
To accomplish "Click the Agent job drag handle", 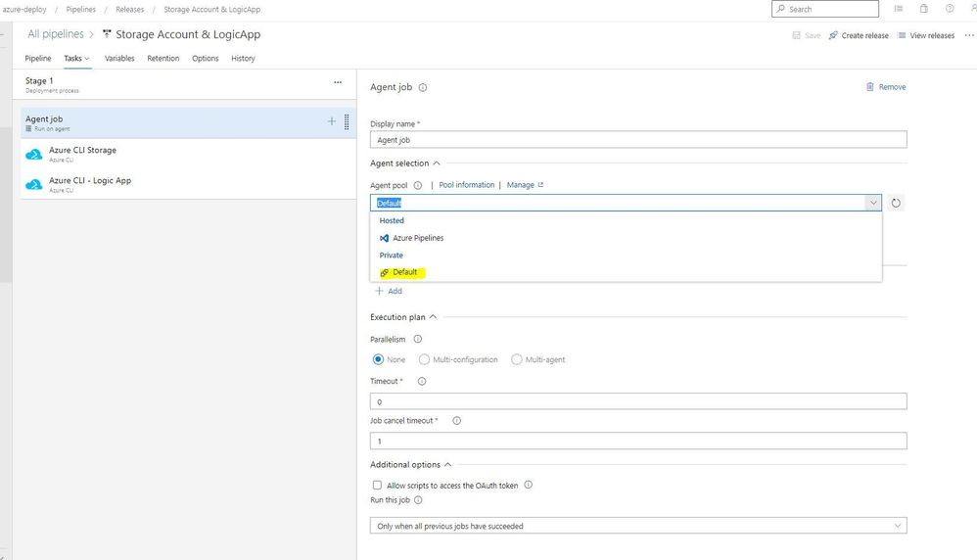I will pyautogui.click(x=347, y=122).
